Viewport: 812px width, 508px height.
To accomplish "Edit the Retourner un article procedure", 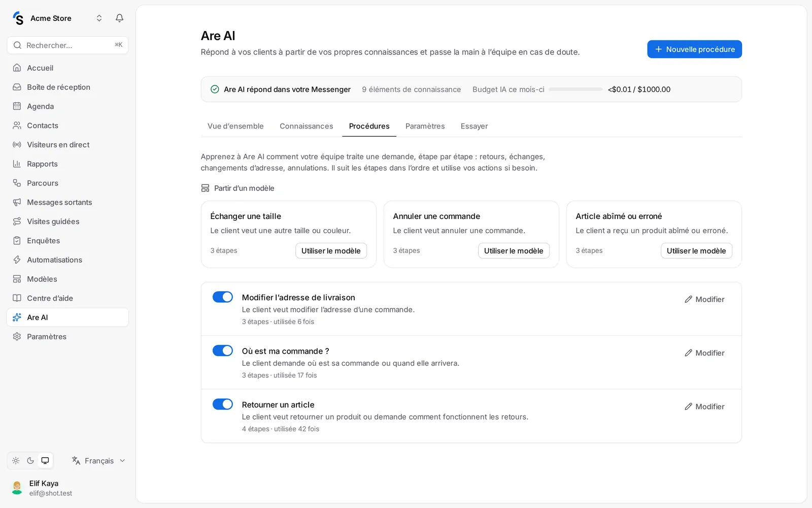I will tap(704, 407).
